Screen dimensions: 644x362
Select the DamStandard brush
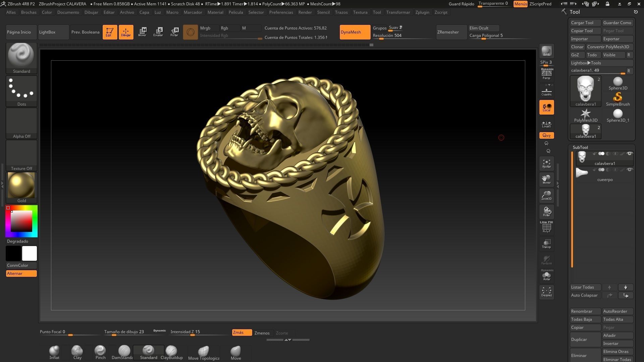coord(123,353)
